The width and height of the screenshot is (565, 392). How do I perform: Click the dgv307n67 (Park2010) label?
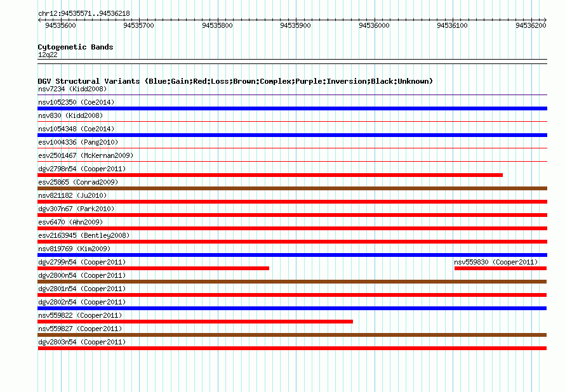(76, 209)
